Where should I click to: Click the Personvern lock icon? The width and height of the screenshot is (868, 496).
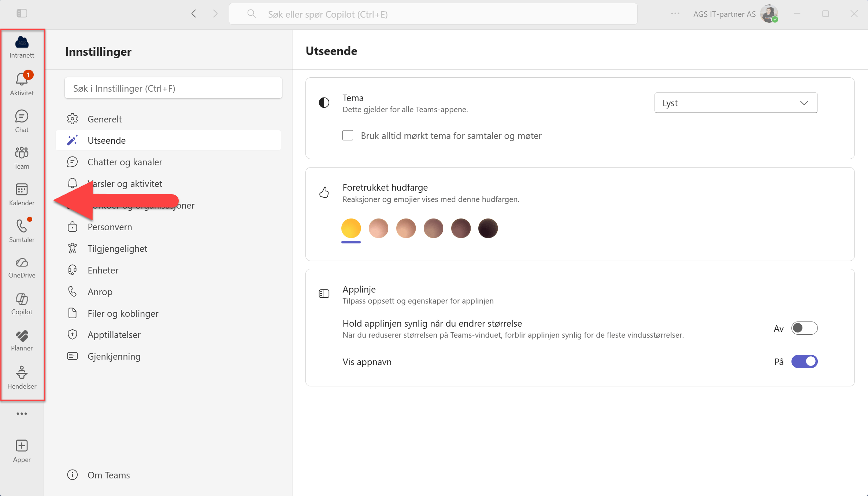click(x=73, y=227)
